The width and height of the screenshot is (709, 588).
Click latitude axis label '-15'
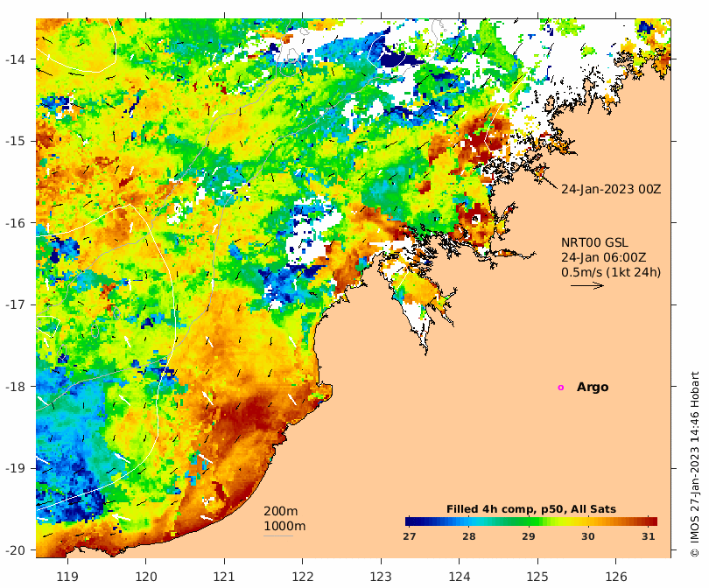click(15, 141)
